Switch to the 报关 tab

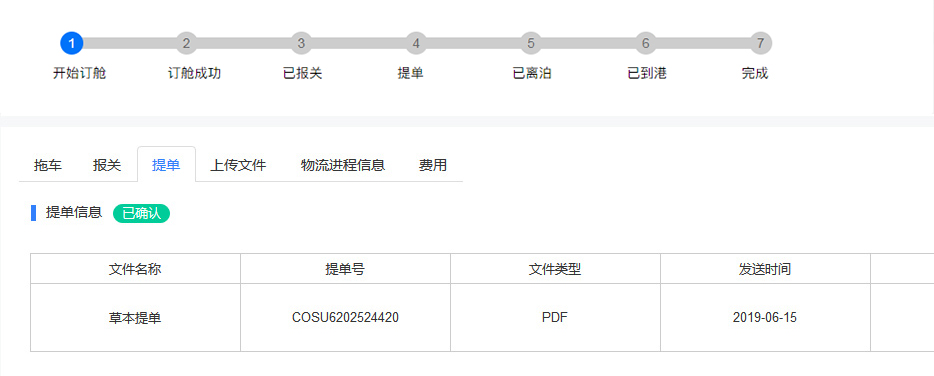pyautogui.click(x=107, y=165)
